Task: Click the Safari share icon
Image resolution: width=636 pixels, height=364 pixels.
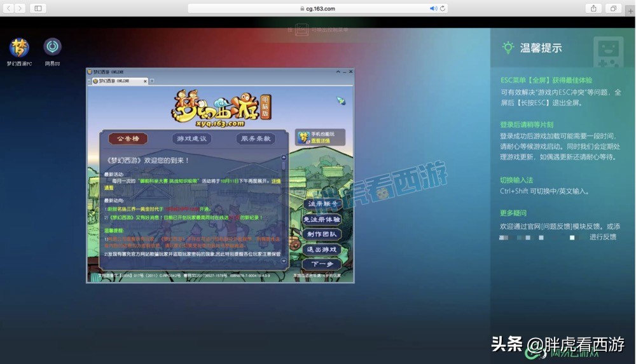Action: [593, 8]
